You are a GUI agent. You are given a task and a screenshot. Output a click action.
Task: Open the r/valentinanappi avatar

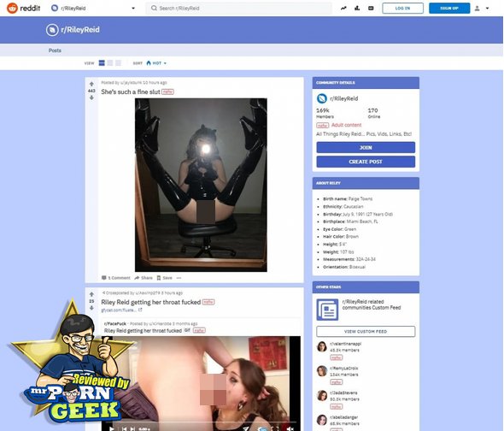(322, 346)
